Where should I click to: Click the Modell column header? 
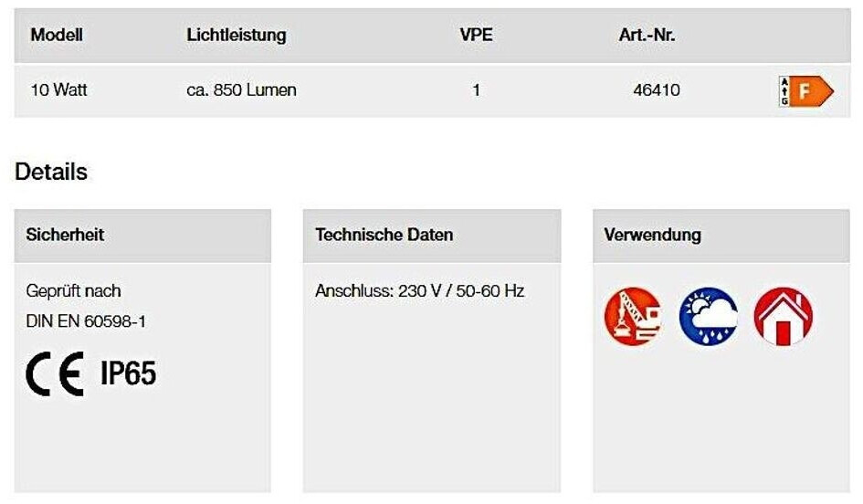[57, 36]
